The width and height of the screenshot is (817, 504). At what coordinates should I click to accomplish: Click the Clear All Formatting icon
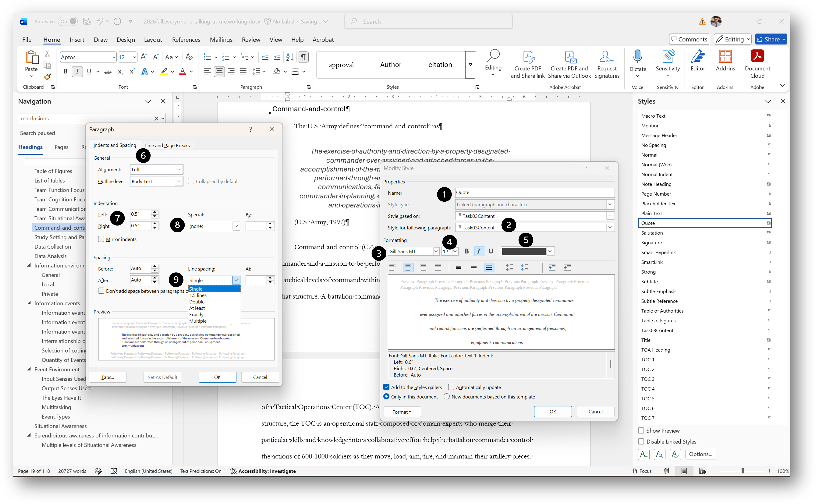pyautogui.click(x=189, y=57)
